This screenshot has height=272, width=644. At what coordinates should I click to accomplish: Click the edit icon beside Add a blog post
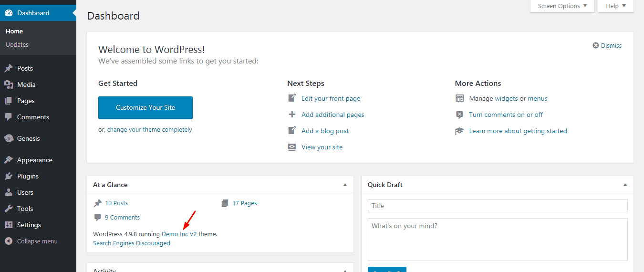click(292, 130)
